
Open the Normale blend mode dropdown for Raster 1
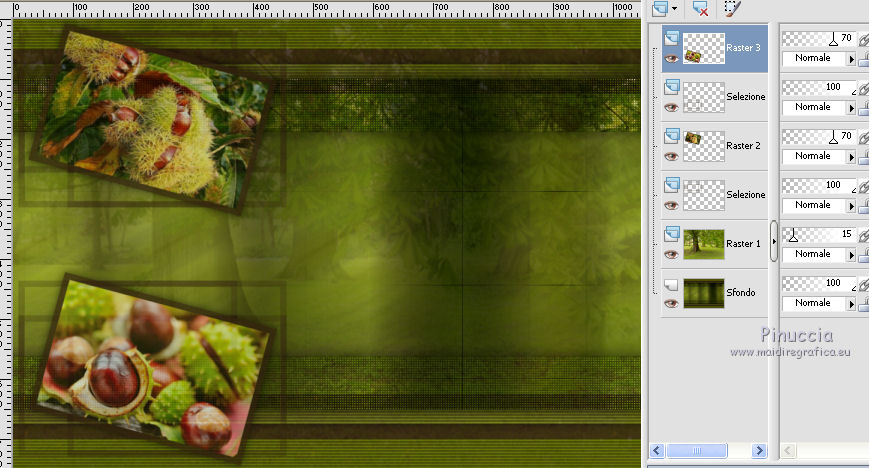(819, 254)
